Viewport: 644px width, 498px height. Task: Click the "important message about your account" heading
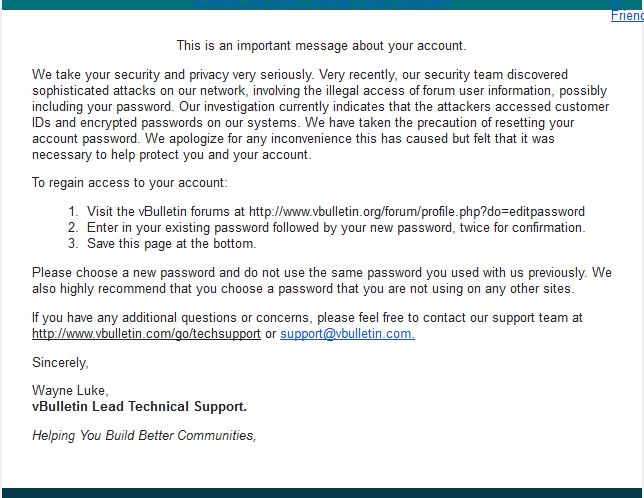pos(321,46)
